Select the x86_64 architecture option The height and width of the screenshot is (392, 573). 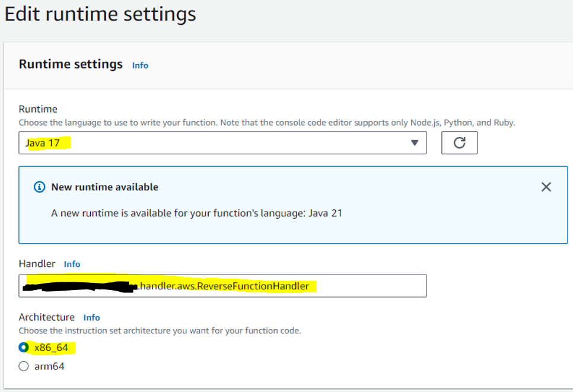[x=23, y=349]
